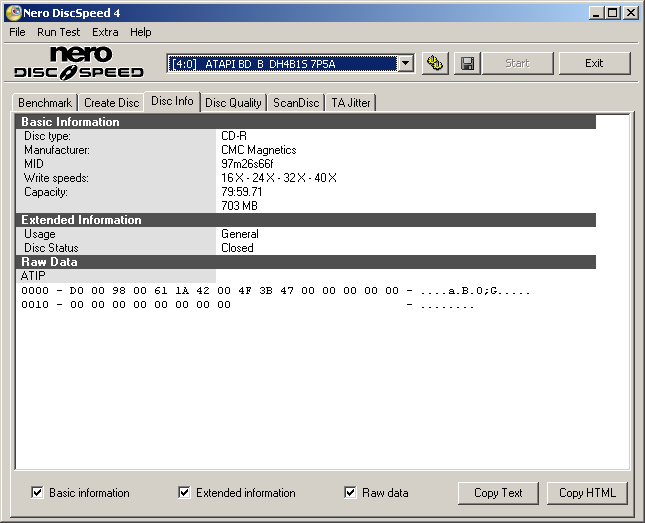The width and height of the screenshot is (645, 523).
Task: Select the Disc Info tab
Action: (172, 101)
